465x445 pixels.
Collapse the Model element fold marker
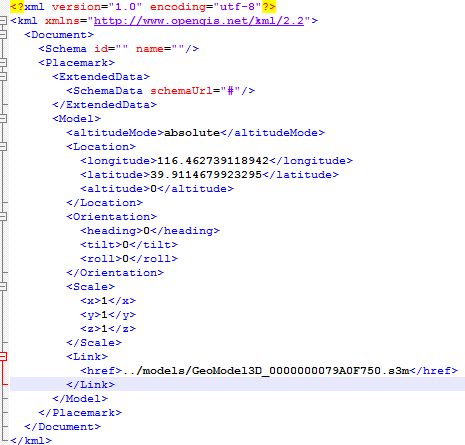(x=3, y=119)
